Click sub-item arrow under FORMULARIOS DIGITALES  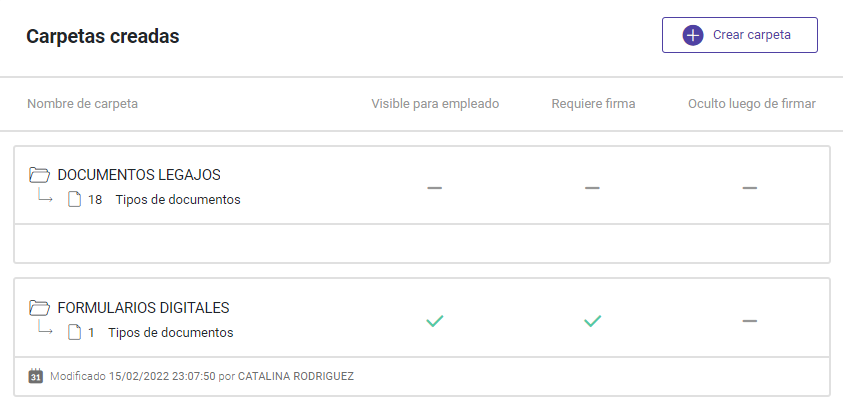coord(45,329)
